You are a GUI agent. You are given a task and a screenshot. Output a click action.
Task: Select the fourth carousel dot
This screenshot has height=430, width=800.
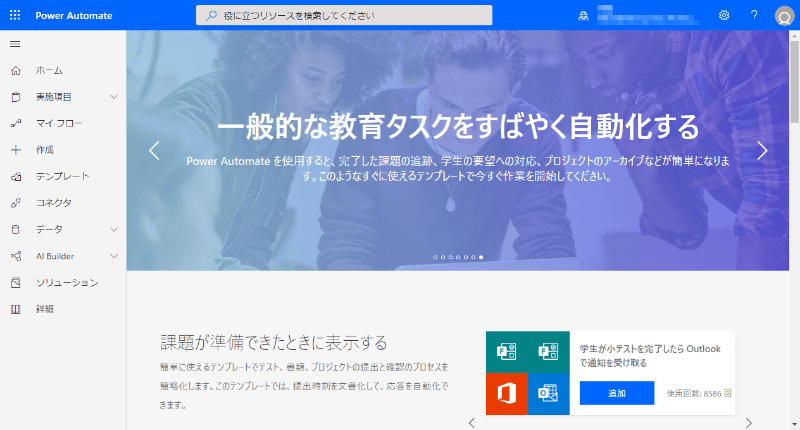tap(458, 257)
